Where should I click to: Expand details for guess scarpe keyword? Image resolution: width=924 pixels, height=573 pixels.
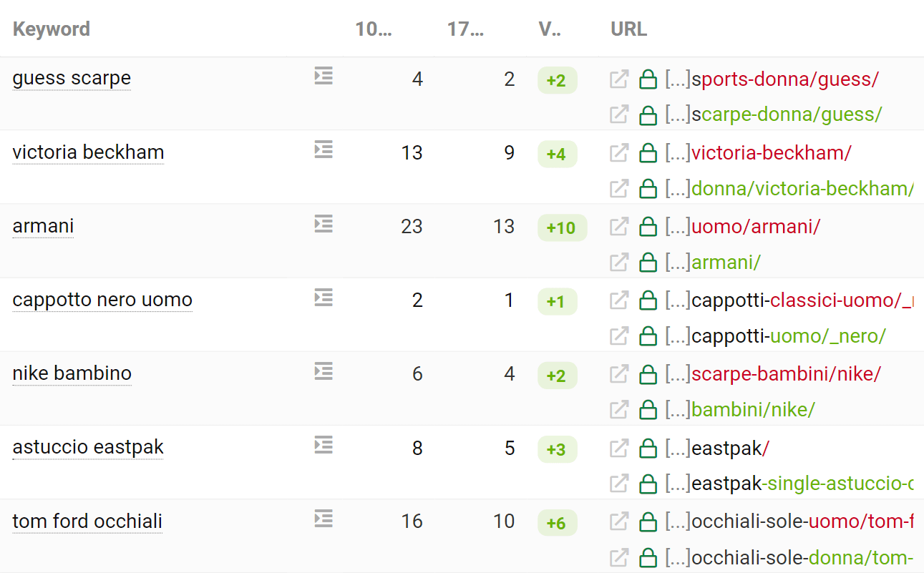pos(324,76)
